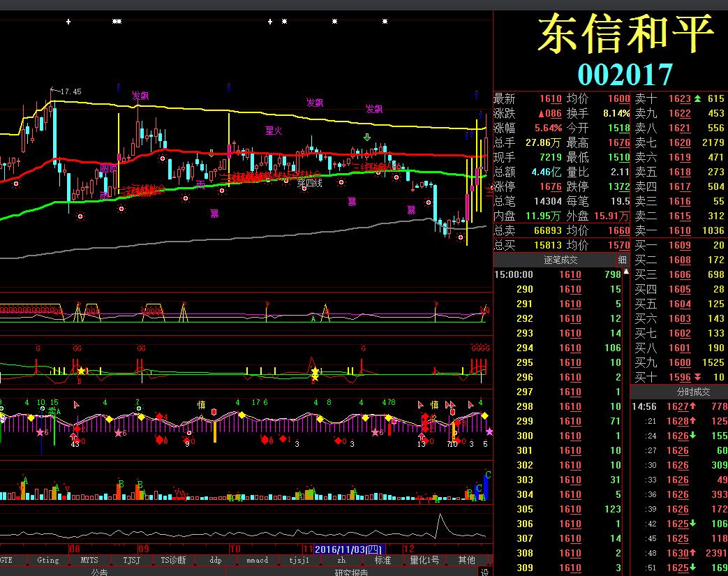728x576 pixels.
Task: Click tick row 294 with volume 106
Action: pos(558,348)
